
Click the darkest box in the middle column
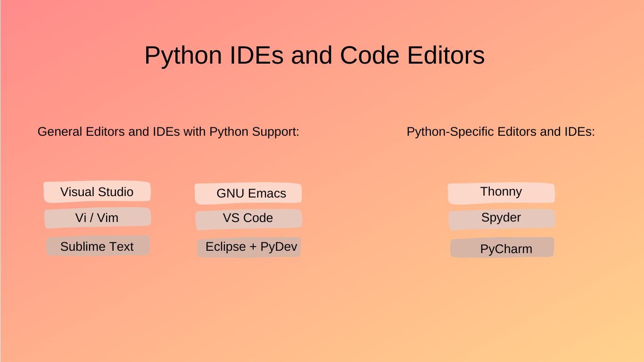tap(248, 247)
